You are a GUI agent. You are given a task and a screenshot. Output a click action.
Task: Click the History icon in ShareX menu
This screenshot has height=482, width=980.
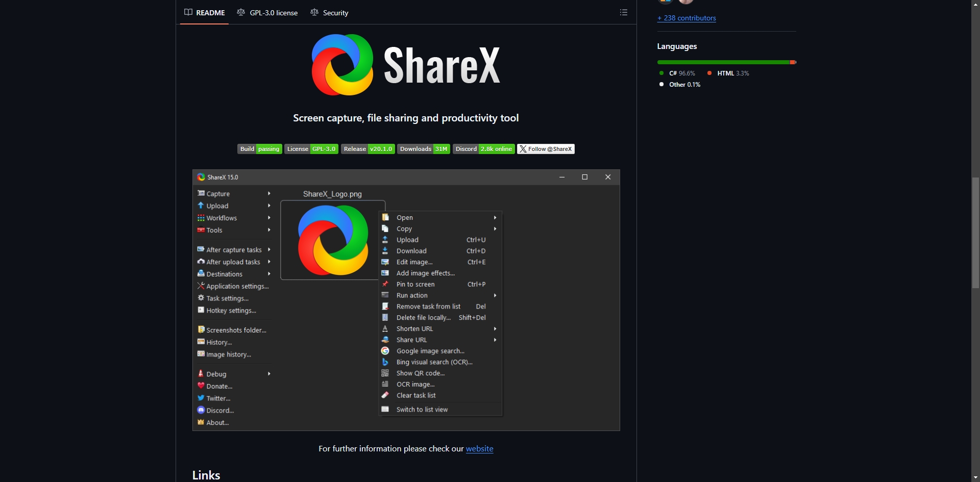pyautogui.click(x=201, y=342)
